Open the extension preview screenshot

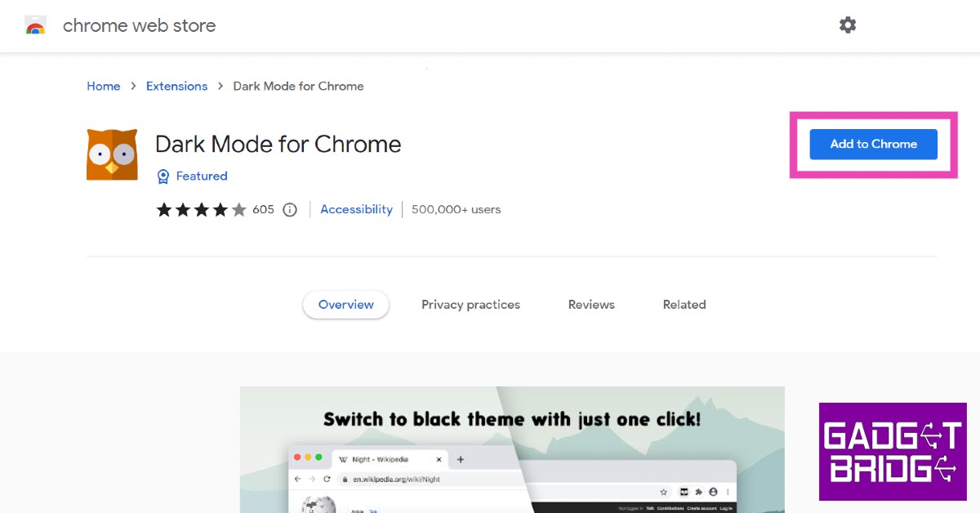tap(512, 449)
